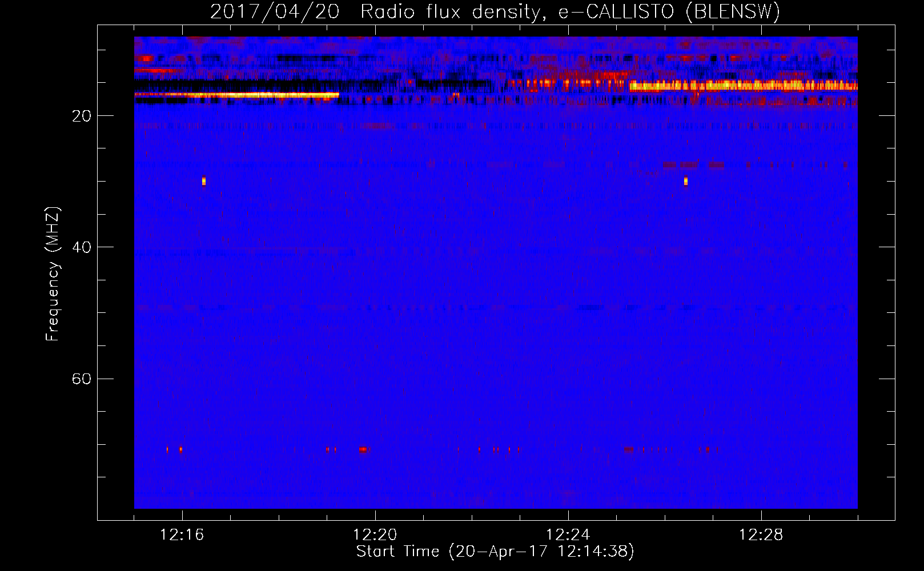
Task: Select the '12:20' time axis label
Action: click(375, 535)
